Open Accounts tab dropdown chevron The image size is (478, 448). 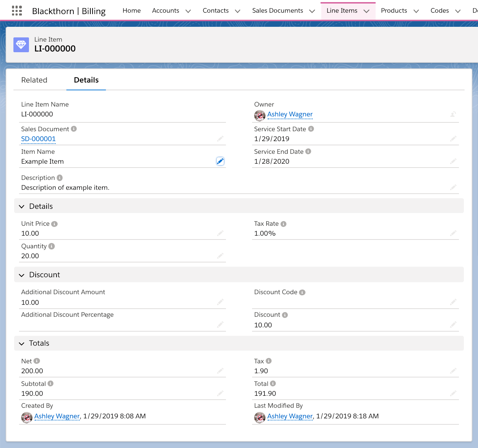pyautogui.click(x=188, y=11)
